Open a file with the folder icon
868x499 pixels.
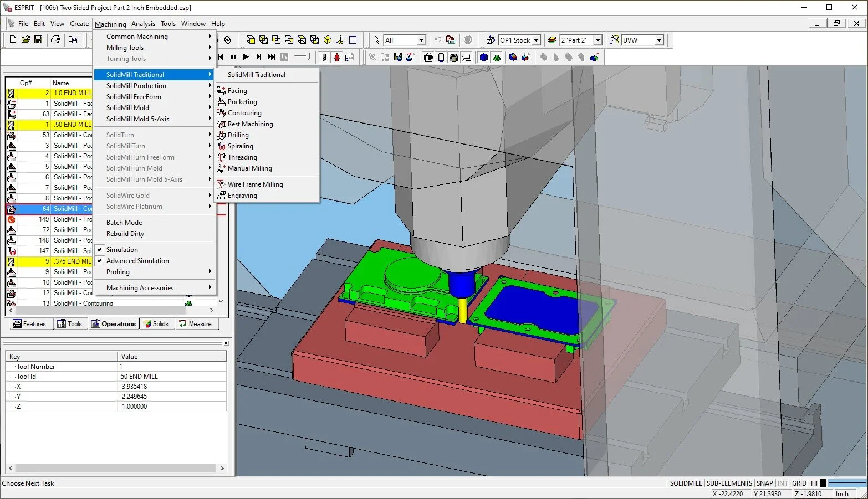pos(25,40)
